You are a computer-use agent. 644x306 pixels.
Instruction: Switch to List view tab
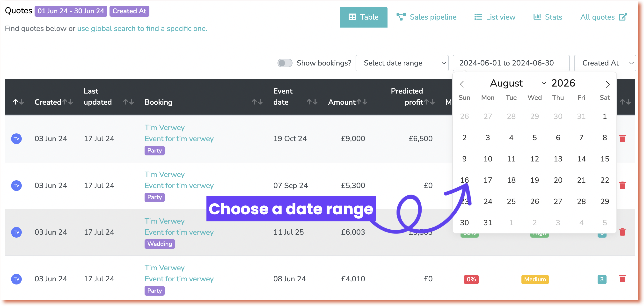tap(495, 17)
